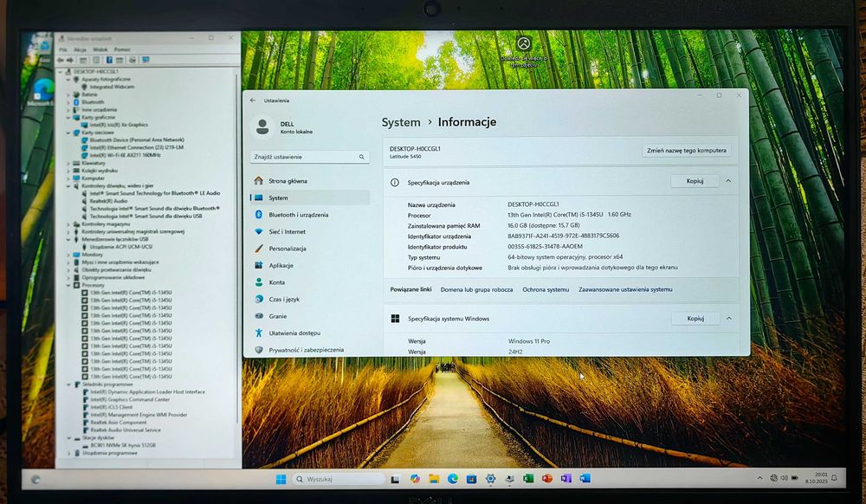This screenshot has height=504, width=866.
Task: Open Domena lub grupa robocza link
Action: [476, 289]
